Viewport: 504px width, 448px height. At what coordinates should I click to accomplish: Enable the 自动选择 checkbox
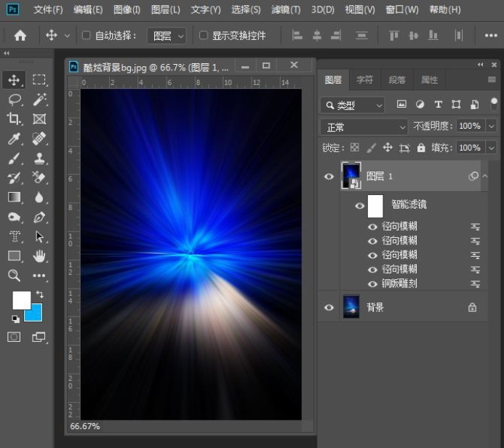[86, 35]
